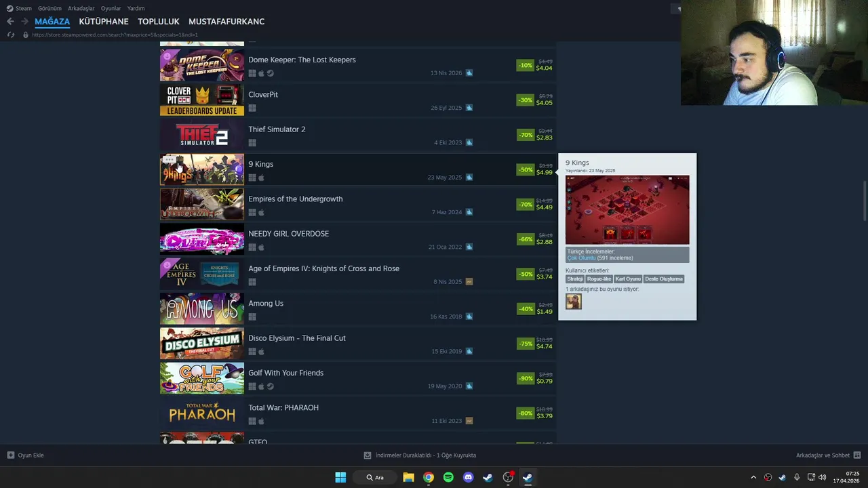Open the Oyunlar menu

point(111,8)
